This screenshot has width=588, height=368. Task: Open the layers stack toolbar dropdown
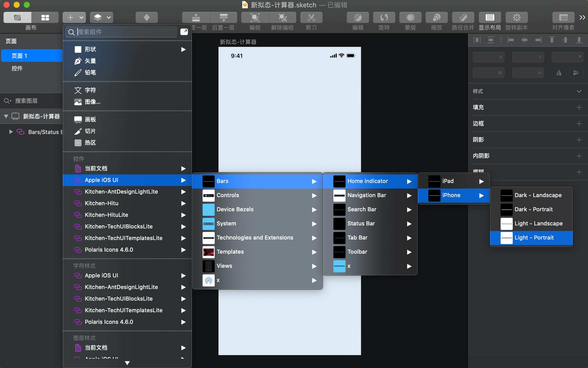coord(102,17)
